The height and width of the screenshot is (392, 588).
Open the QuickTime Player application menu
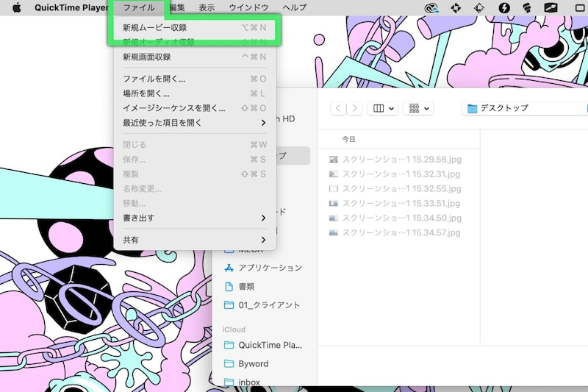click(71, 7)
